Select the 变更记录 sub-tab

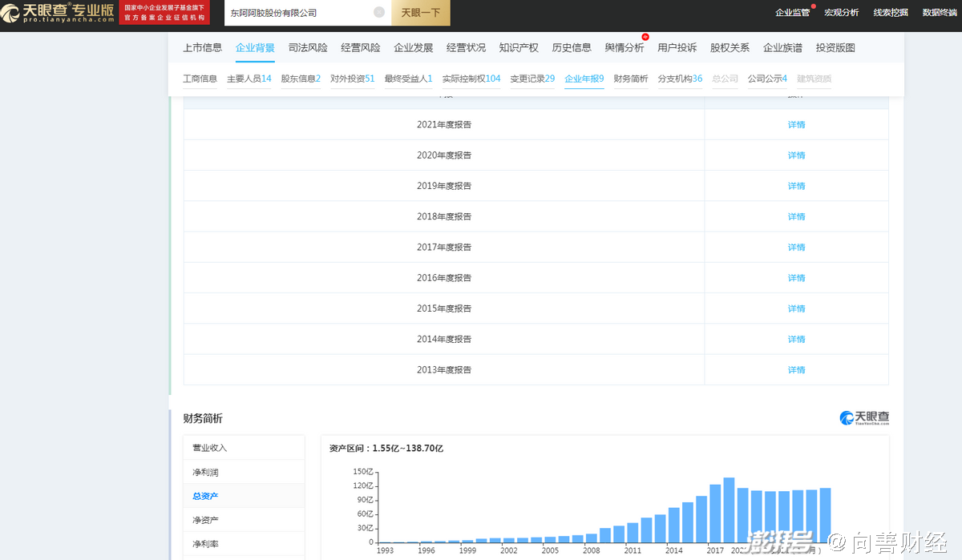(532, 79)
